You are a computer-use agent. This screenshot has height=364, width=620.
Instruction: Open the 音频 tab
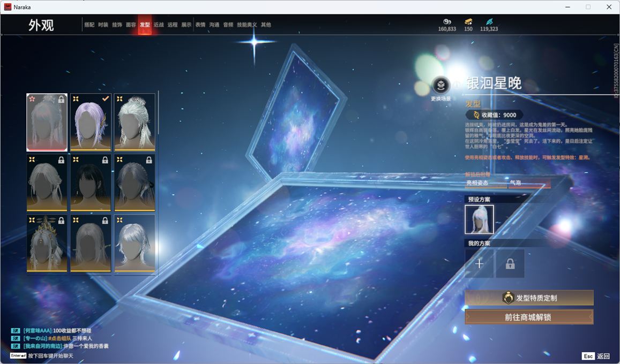pos(228,25)
